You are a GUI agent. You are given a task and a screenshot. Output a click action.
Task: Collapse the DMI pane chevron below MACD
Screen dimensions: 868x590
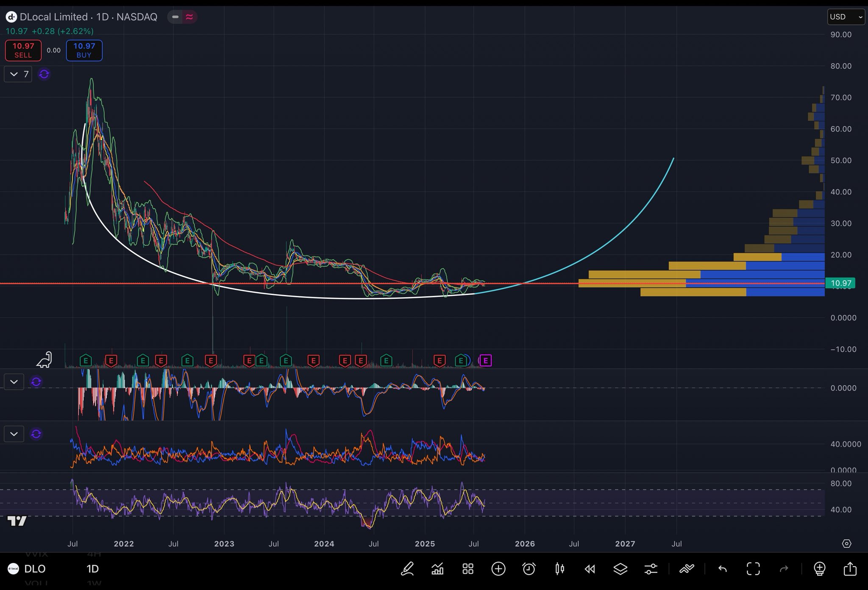coord(14,434)
